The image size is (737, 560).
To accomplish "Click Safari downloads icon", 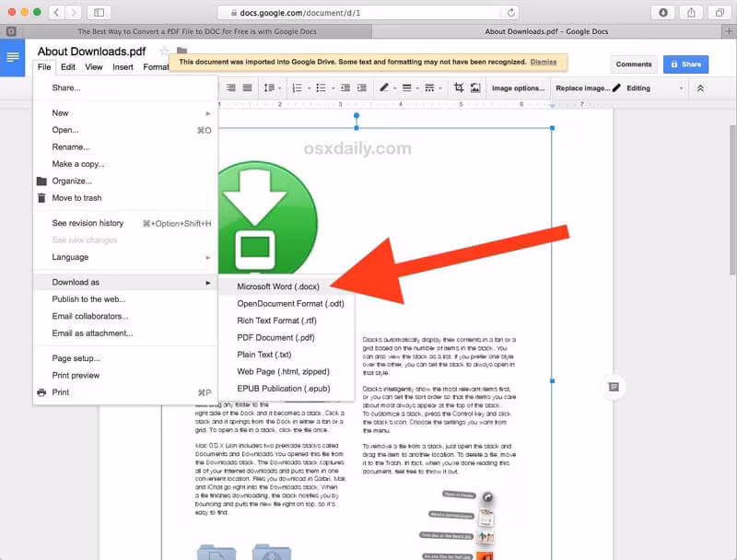I will (662, 13).
